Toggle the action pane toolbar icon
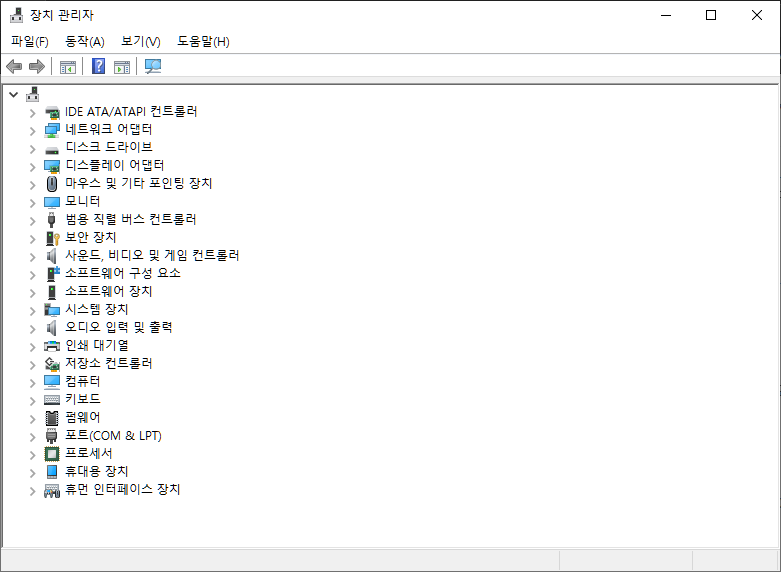 tap(122, 67)
